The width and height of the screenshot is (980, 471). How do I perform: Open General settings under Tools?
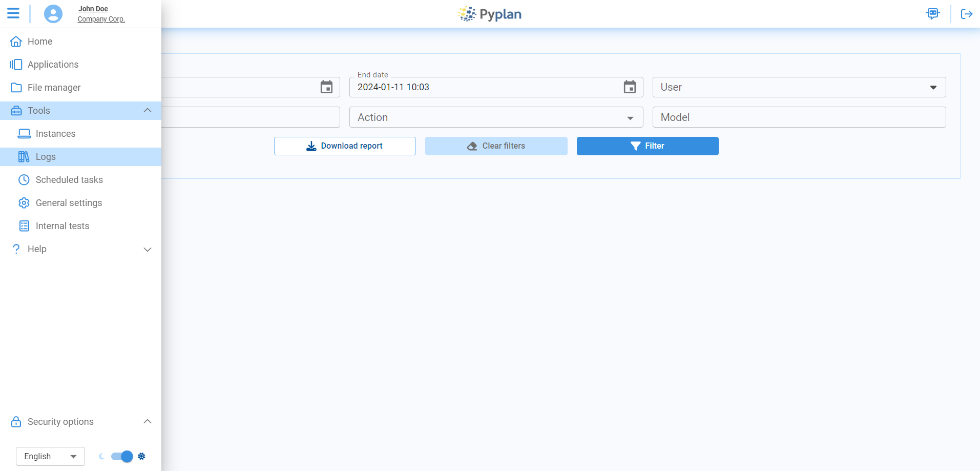tap(80, 203)
